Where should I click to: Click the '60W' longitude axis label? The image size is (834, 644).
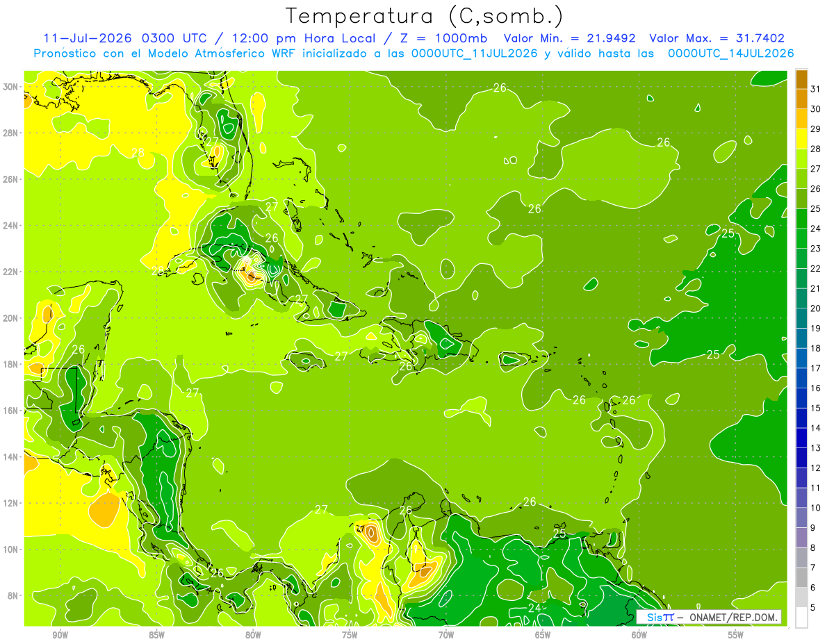(x=639, y=635)
